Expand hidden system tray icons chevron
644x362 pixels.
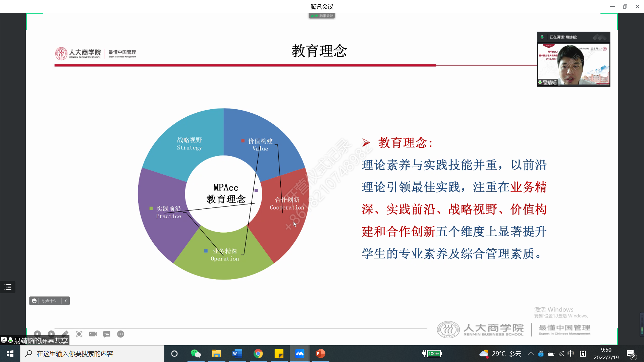tap(531, 354)
